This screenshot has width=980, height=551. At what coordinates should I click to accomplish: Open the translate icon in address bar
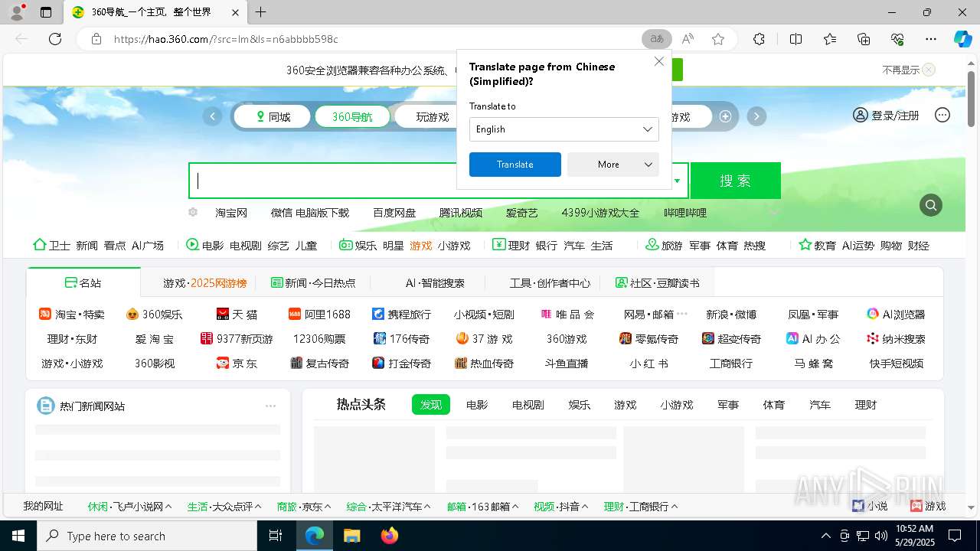[656, 39]
